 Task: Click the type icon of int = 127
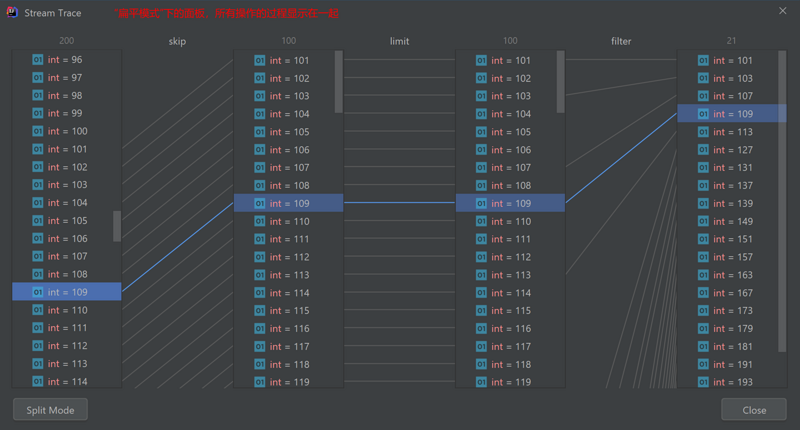703,150
